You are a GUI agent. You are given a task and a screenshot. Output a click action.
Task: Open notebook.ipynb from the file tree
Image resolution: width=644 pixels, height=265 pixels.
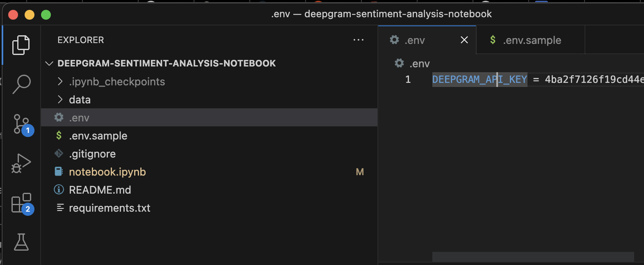click(x=209, y=172)
